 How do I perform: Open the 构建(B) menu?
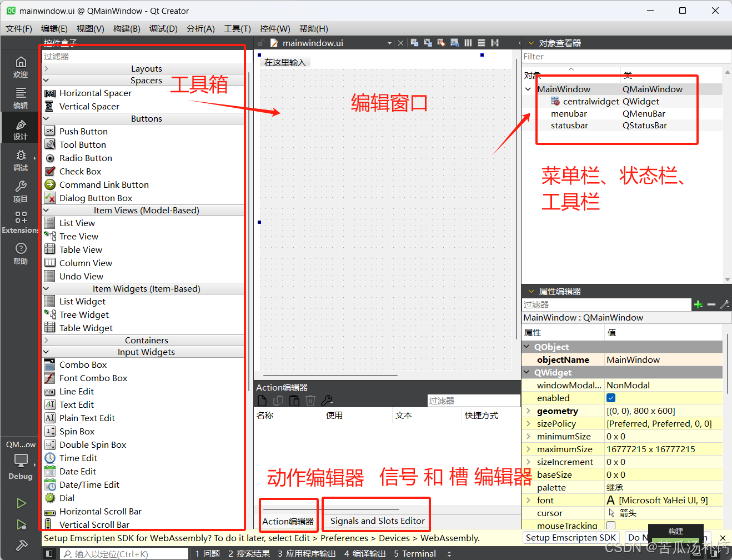click(x=127, y=28)
